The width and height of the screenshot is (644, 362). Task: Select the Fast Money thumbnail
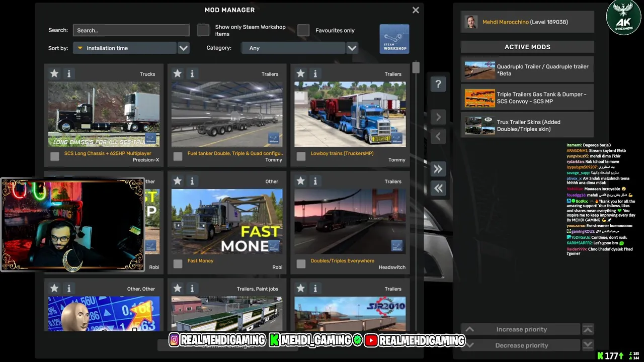click(227, 222)
